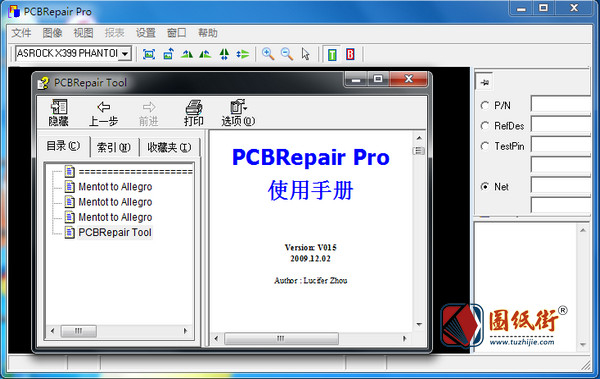Select the P/N radio button
The image size is (600, 379).
coord(485,105)
